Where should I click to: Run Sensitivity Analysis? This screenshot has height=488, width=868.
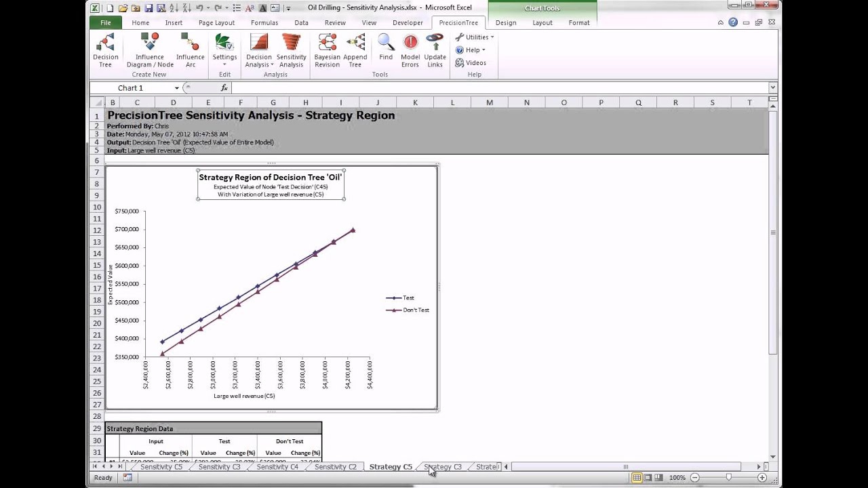click(x=292, y=50)
